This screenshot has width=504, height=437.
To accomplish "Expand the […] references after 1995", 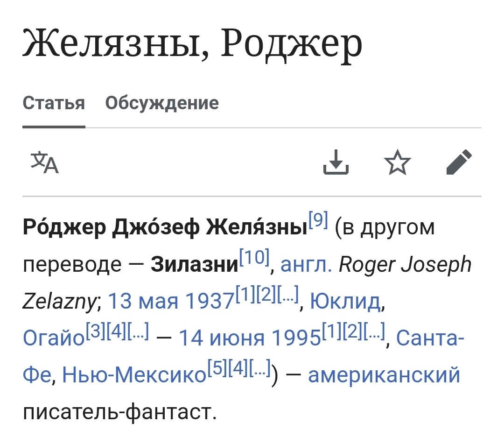I will (374, 331).
